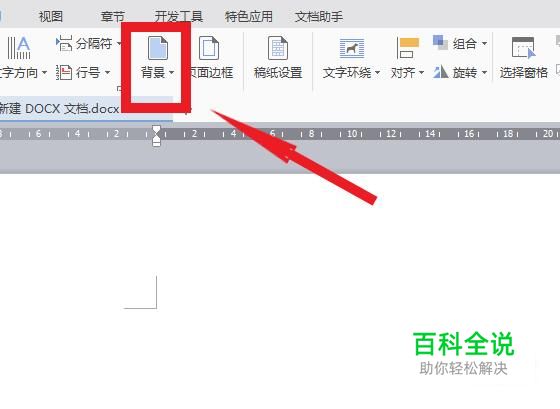Screen dimensions: 560x409
Task: Expand the 文字方向 dropdown arrow
Action: pyautogui.click(x=45, y=73)
